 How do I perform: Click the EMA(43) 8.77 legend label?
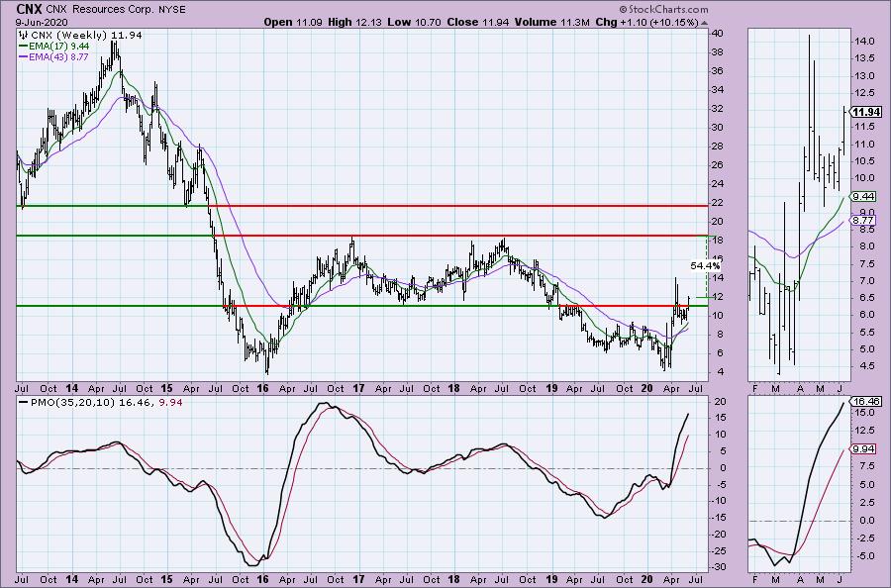[59, 56]
